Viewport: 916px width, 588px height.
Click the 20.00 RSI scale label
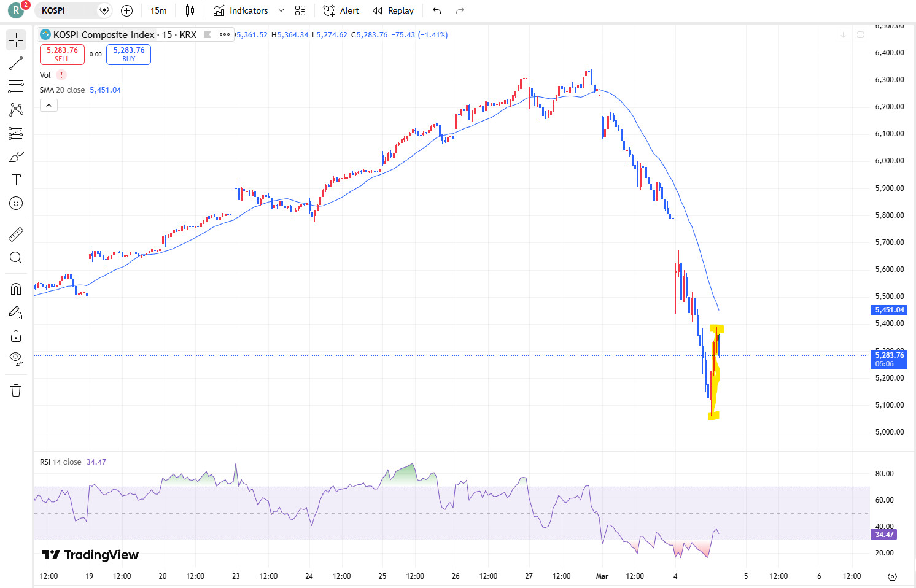(884, 553)
